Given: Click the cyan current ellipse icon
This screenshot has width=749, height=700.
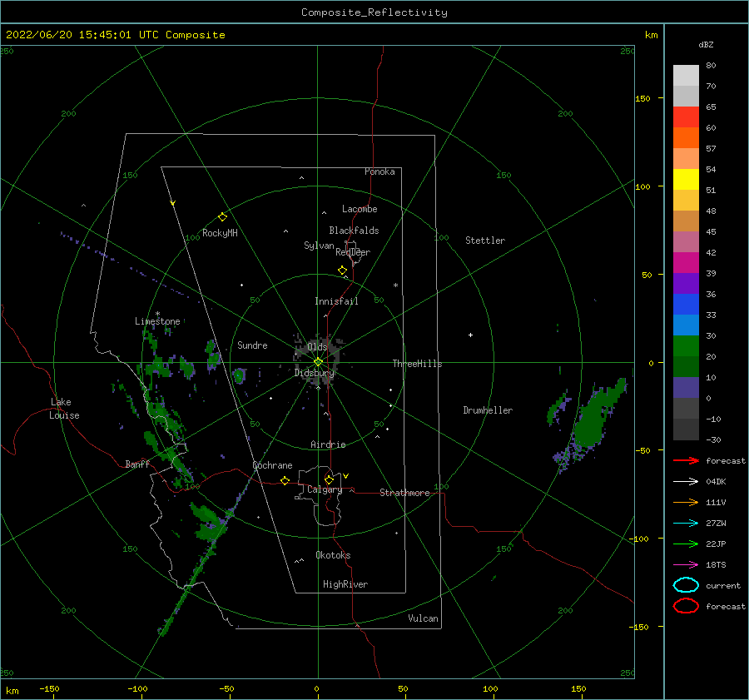Looking at the screenshot, I should [x=686, y=585].
